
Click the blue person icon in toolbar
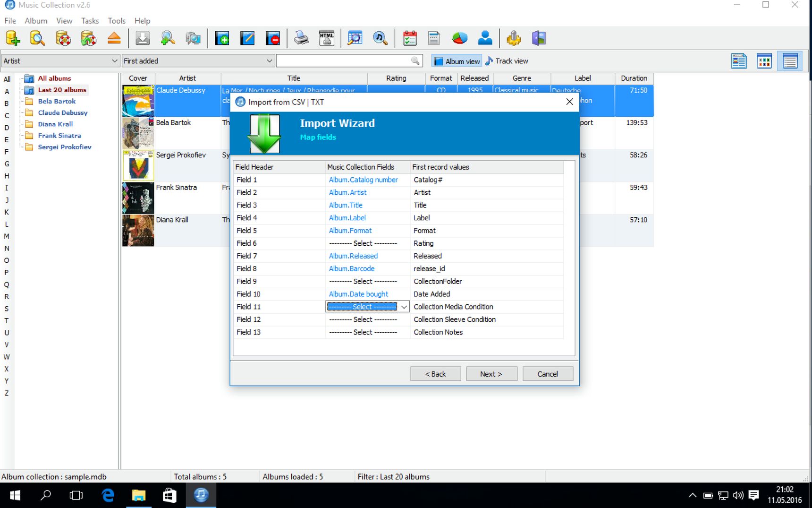tap(485, 38)
